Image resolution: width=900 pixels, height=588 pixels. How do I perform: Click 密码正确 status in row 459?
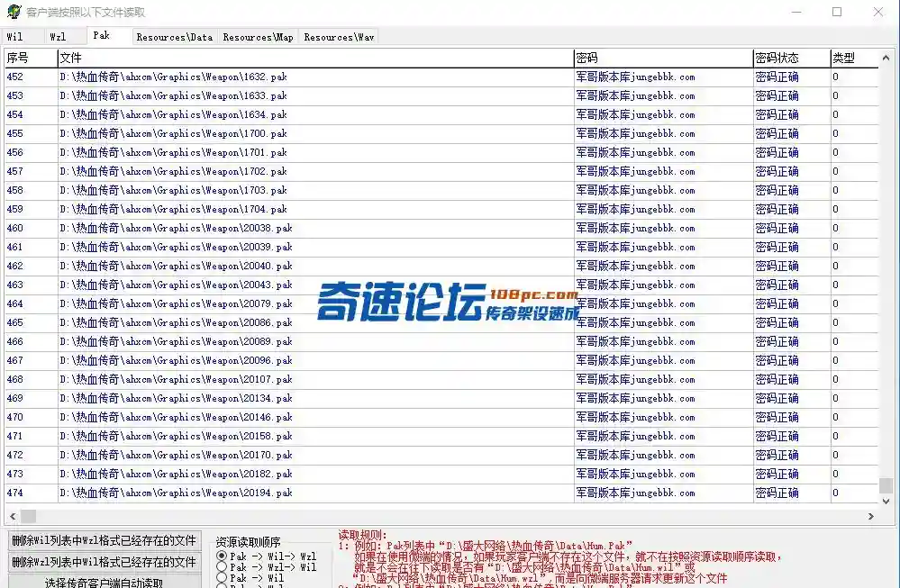[x=777, y=210]
